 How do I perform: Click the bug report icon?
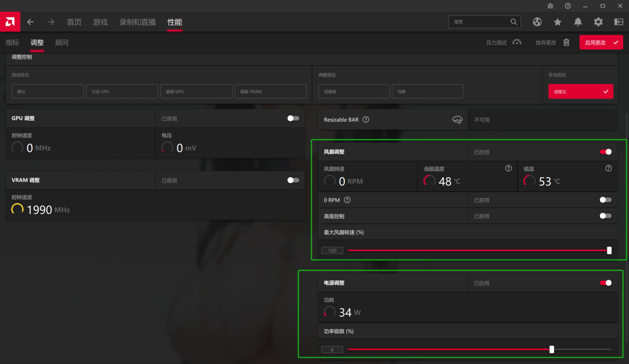tap(550, 6)
